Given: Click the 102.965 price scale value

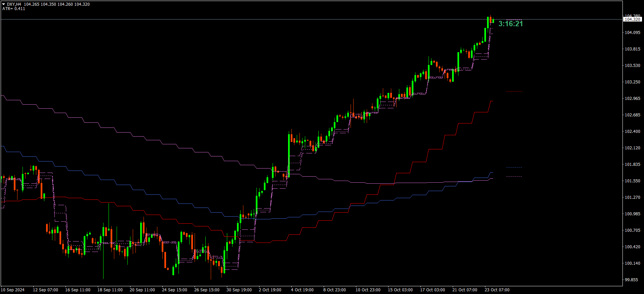Looking at the screenshot, I should point(632,99).
